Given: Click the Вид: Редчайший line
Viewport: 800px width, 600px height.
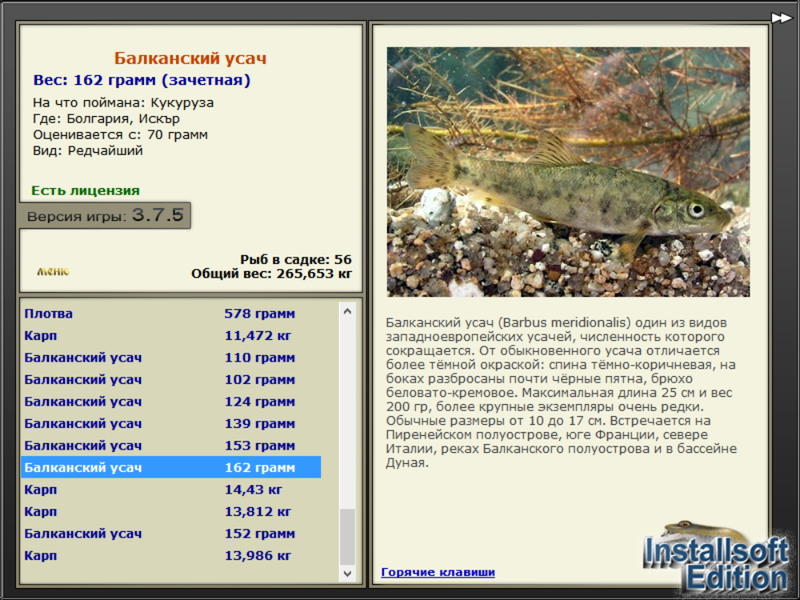Looking at the screenshot, I should point(88,151).
